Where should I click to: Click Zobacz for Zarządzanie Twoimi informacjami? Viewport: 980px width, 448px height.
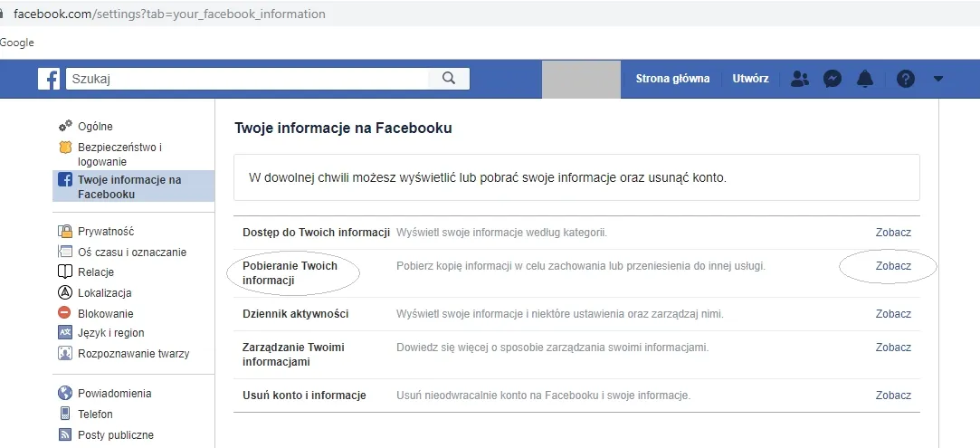[893, 348]
